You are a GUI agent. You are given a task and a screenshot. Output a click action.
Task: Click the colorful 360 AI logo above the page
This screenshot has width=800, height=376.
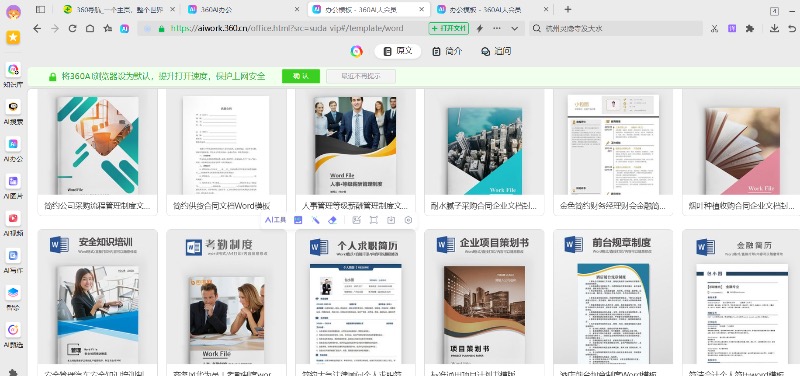356,51
